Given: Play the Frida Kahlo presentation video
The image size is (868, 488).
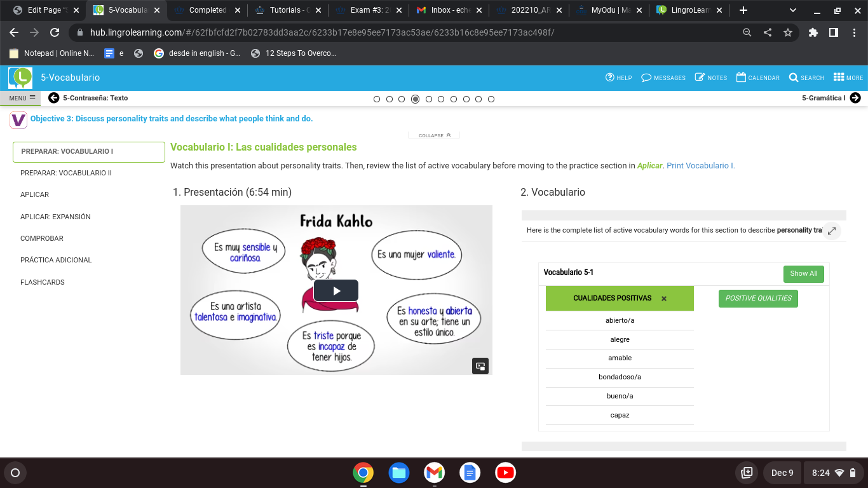Looking at the screenshot, I should coord(336,291).
